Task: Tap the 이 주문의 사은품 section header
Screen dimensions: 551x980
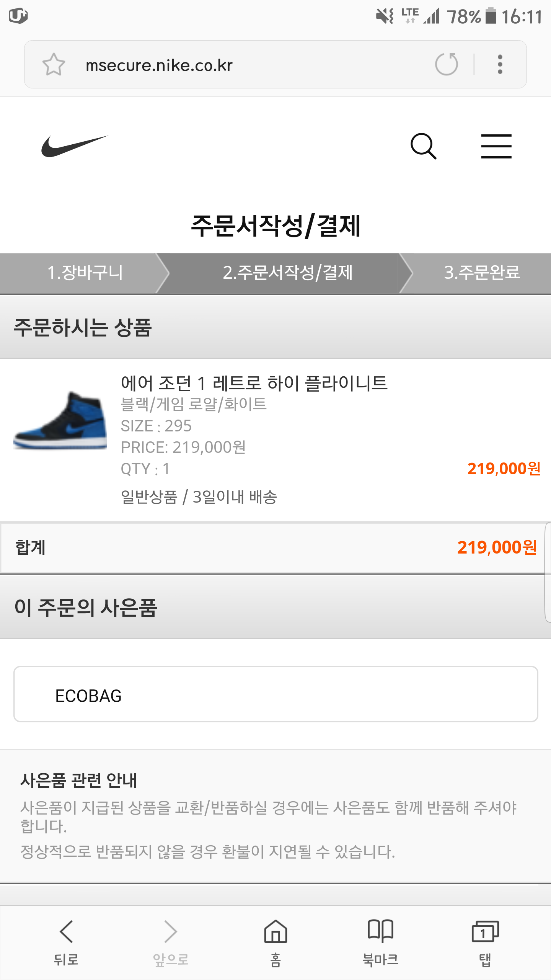Action: 86,608
